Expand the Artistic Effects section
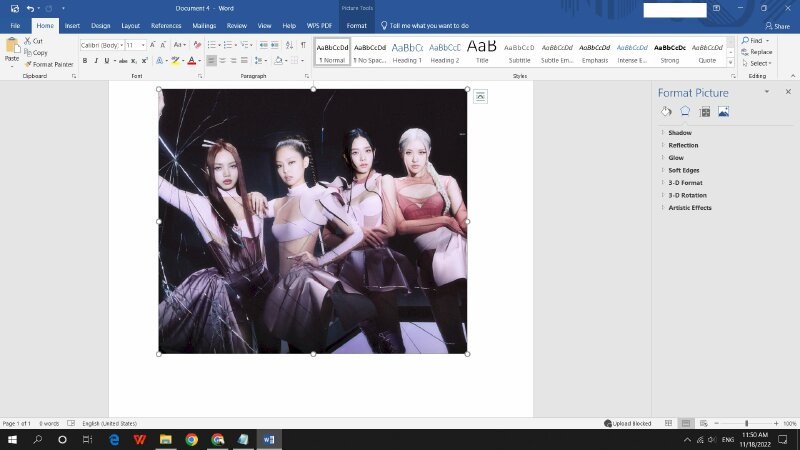 [x=689, y=208]
